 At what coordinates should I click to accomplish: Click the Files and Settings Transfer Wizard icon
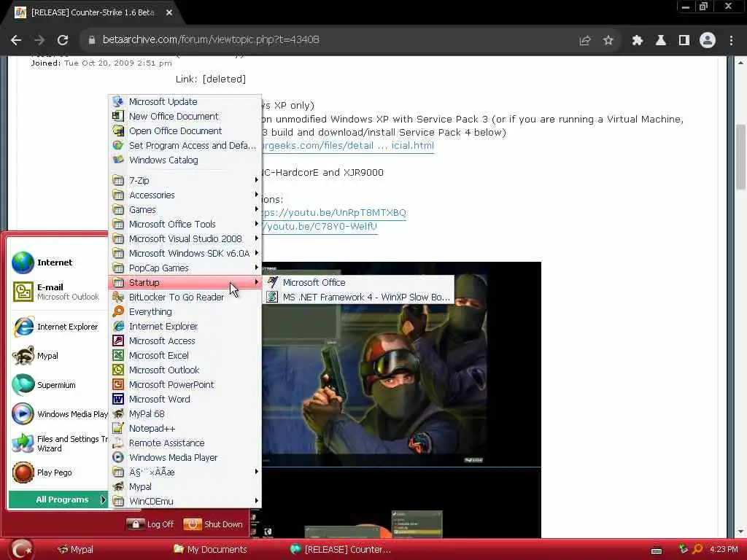23,443
